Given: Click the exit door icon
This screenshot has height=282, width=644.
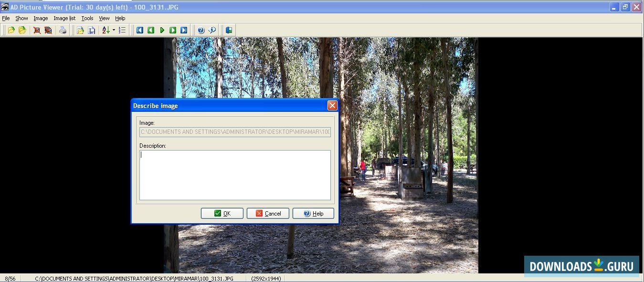Looking at the screenshot, I should coord(229,30).
